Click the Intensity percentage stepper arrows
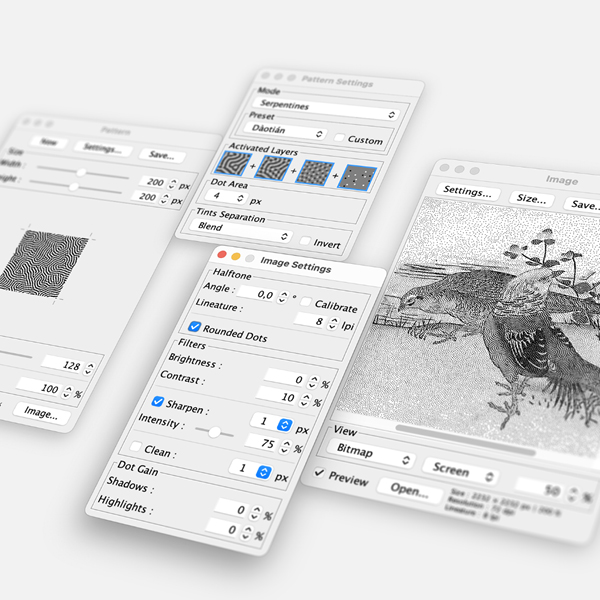 click(285, 447)
